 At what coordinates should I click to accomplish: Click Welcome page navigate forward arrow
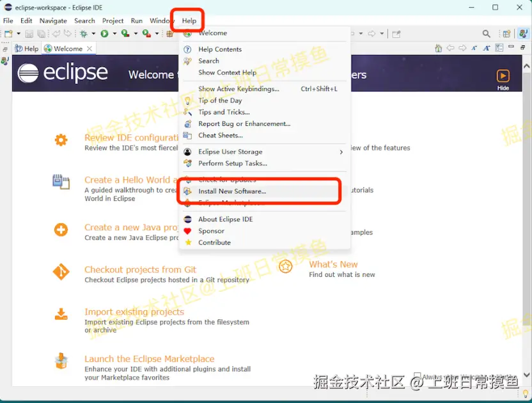point(462,48)
